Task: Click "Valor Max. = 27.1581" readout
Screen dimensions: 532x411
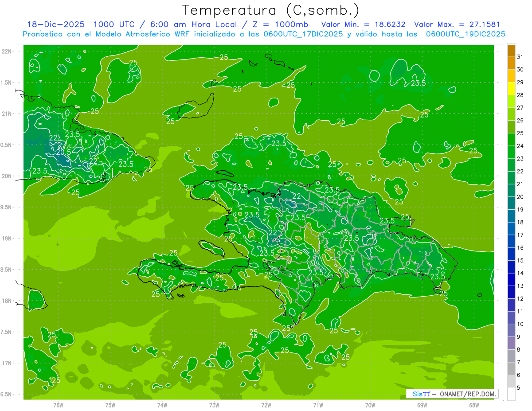Action: pos(457,24)
